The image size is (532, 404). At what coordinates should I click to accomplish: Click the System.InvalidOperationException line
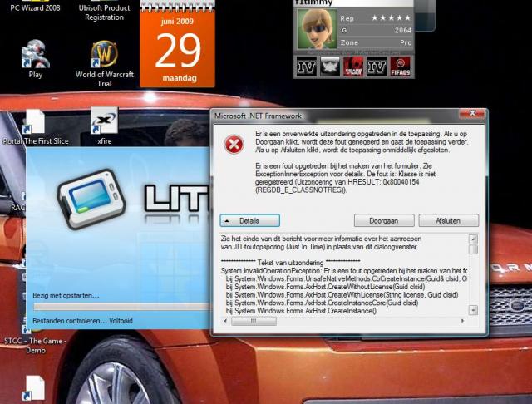[x=344, y=271]
